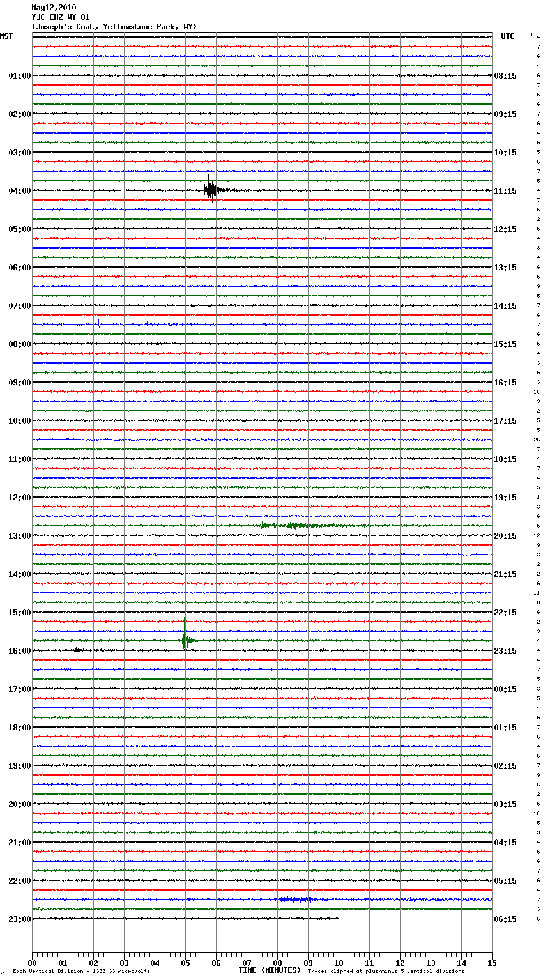Click the 10:15 UTC time label
The image size is (543, 980).
coord(505,153)
